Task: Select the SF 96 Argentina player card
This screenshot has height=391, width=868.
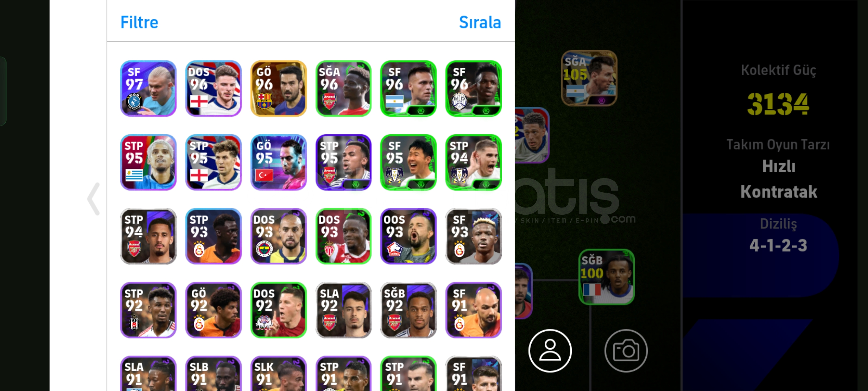Action: [408, 88]
